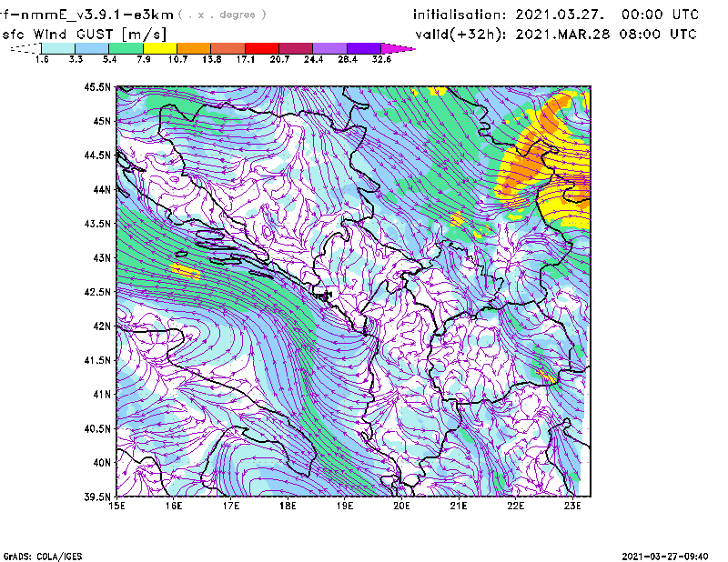Click the coral 13.8–17.1 legend swatch
This screenshot has height=562, width=728.
click(228, 48)
